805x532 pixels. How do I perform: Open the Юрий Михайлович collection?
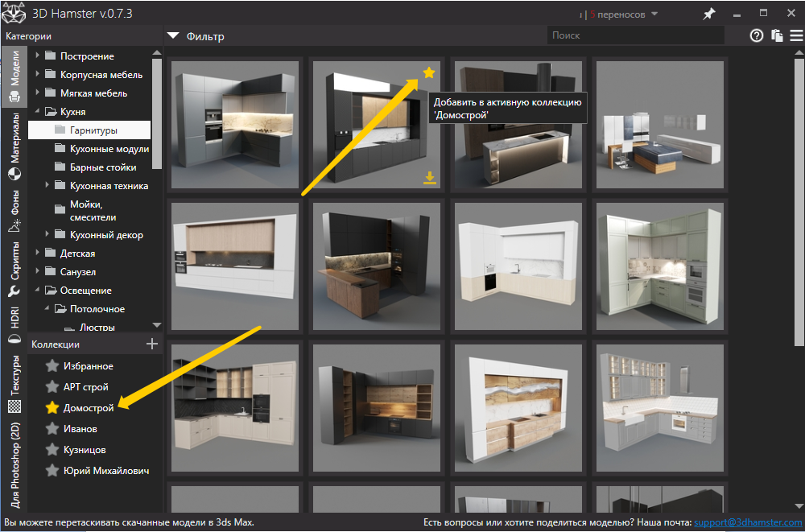tap(106, 470)
